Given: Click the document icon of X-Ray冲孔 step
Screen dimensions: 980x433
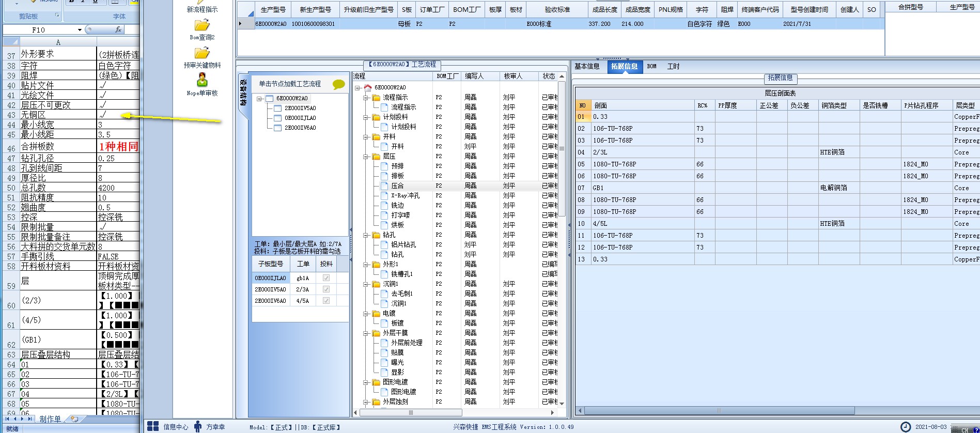Looking at the screenshot, I should [x=384, y=196].
